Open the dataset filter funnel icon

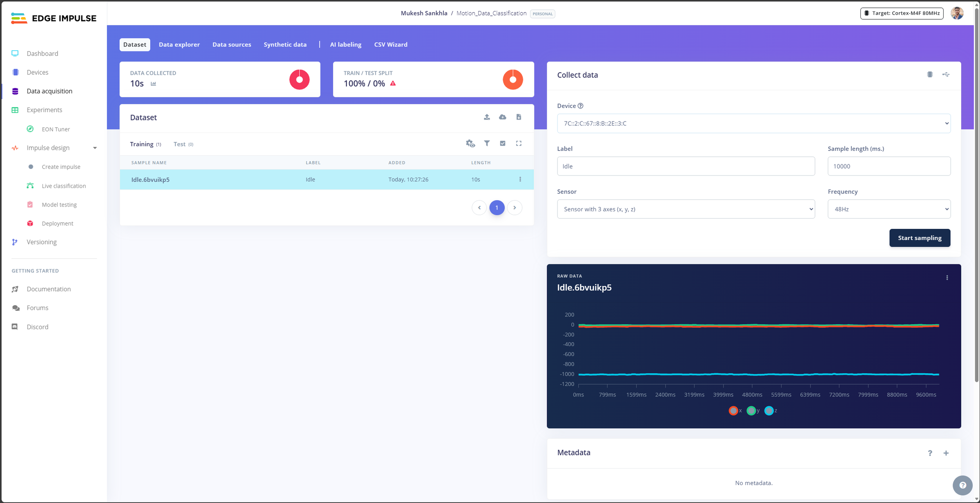point(487,143)
